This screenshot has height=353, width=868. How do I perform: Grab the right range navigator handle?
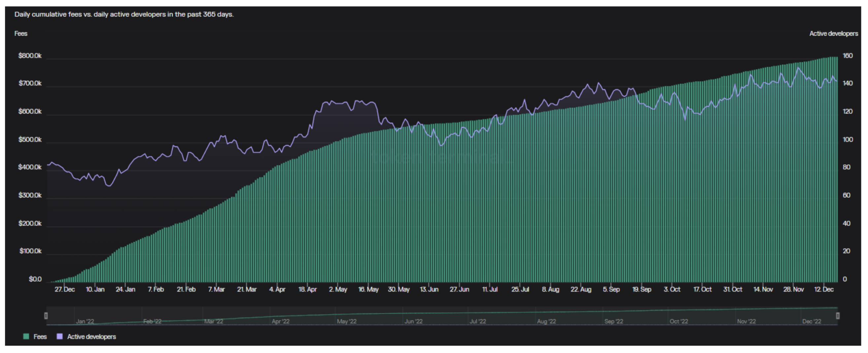click(837, 316)
